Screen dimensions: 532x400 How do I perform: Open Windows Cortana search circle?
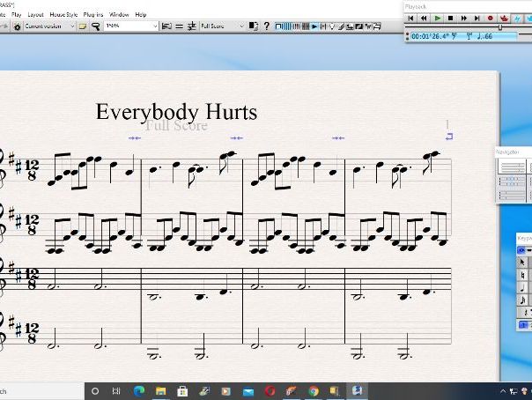coord(95,391)
